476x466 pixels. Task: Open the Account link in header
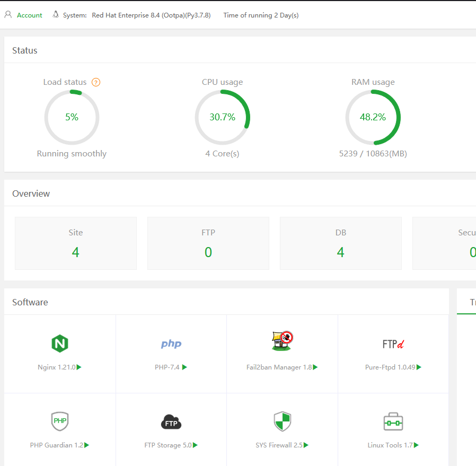29,15
